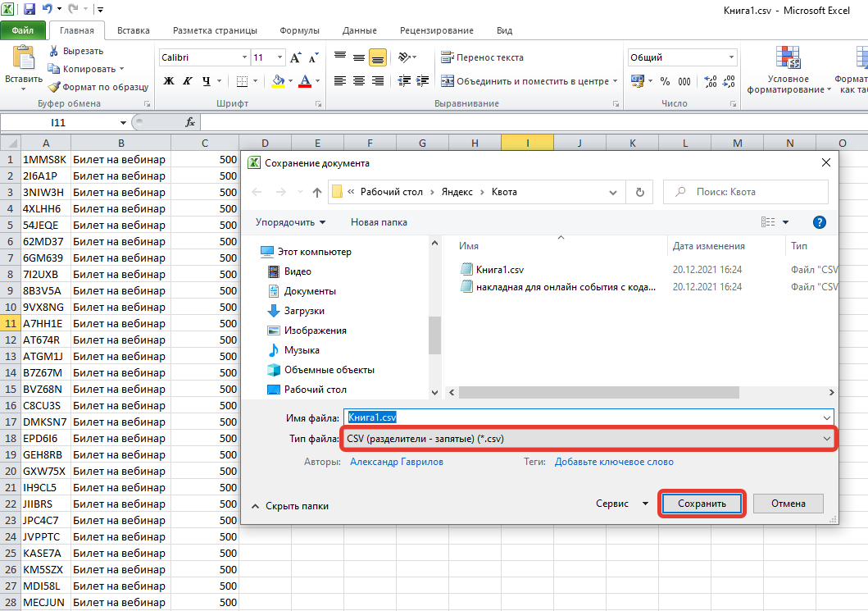
Task: Click the refresh icon in save dialog
Action: pyautogui.click(x=639, y=192)
